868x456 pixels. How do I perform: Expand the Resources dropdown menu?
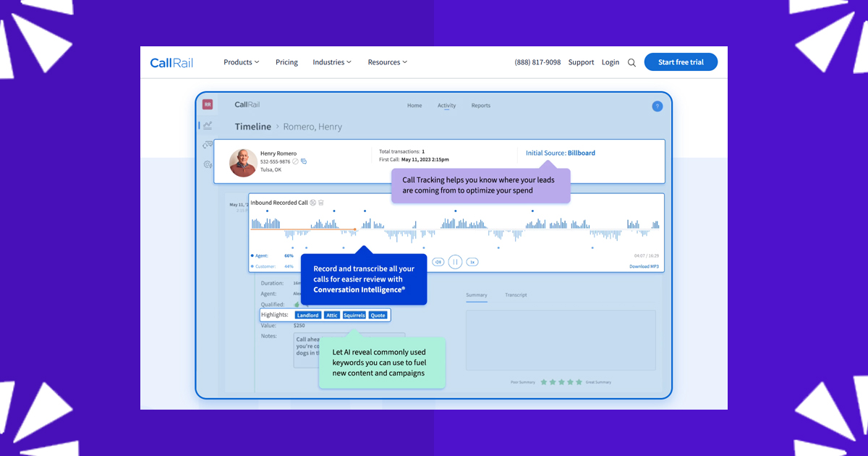tap(387, 62)
